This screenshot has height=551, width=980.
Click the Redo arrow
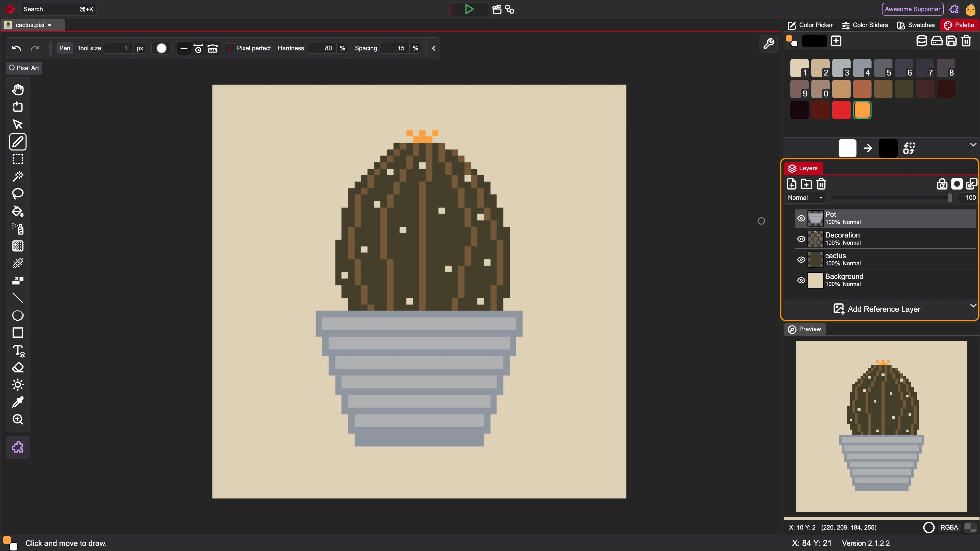[x=35, y=48]
